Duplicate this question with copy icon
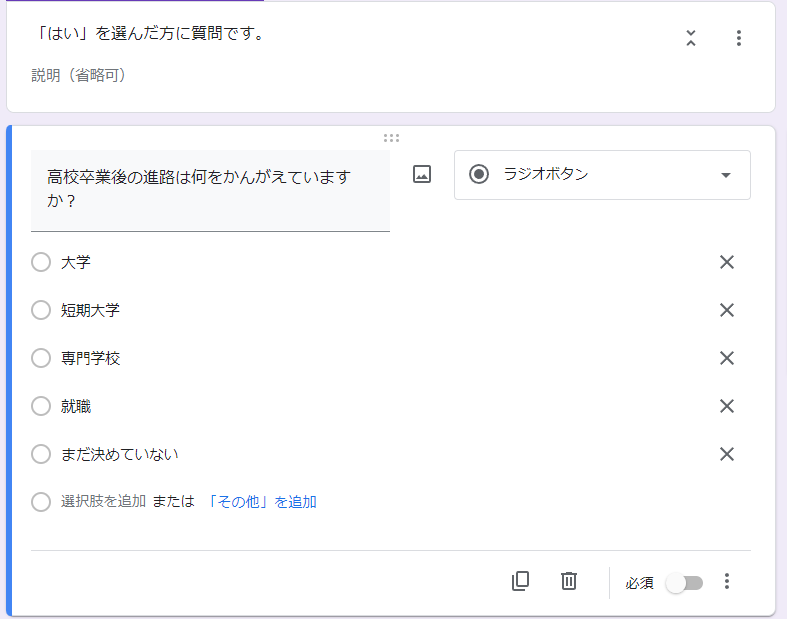Image resolution: width=787 pixels, height=619 pixels. point(520,581)
